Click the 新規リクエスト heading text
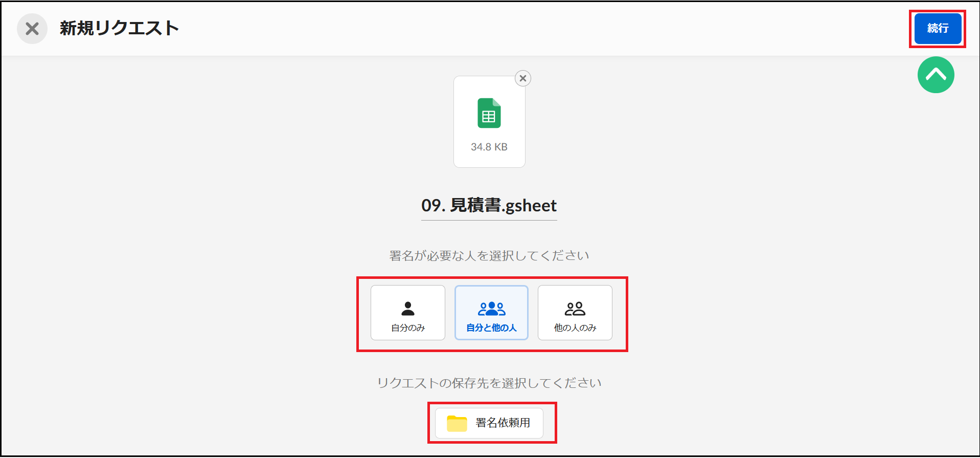 [x=119, y=28]
